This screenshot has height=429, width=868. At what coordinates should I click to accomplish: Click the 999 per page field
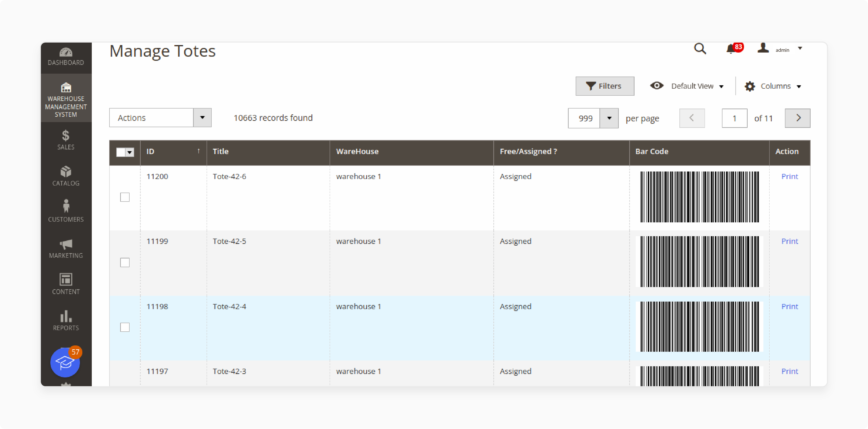(x=584, y=118)
